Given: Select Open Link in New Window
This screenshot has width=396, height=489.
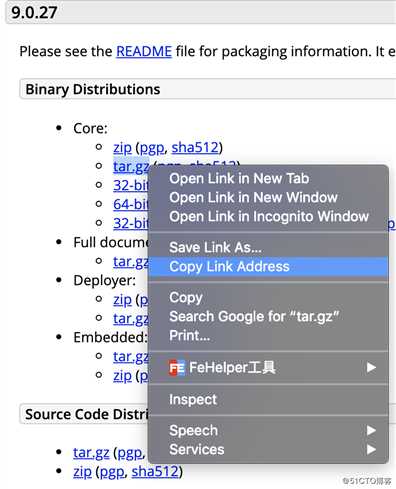Looking at the screenshot, I should pyautogui.click(x=268, y=198).
